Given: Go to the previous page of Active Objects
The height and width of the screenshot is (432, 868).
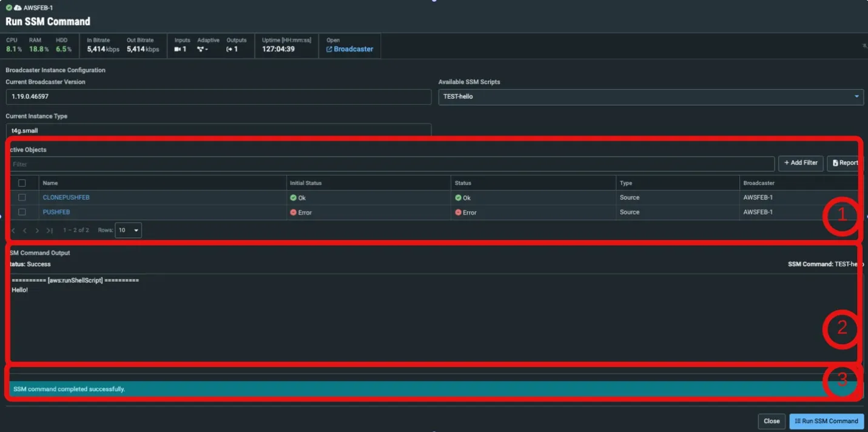Looking at the screenshot, I should tap(25, 231).
